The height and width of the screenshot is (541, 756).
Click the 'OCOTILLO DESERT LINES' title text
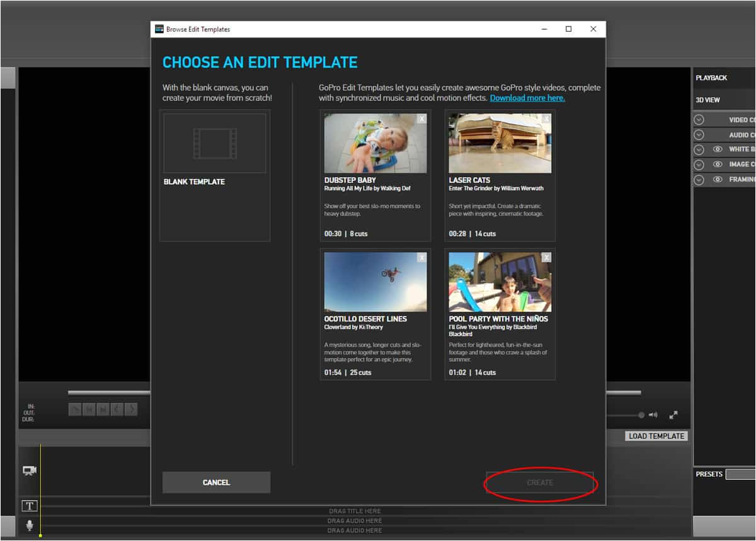point(365,319)
